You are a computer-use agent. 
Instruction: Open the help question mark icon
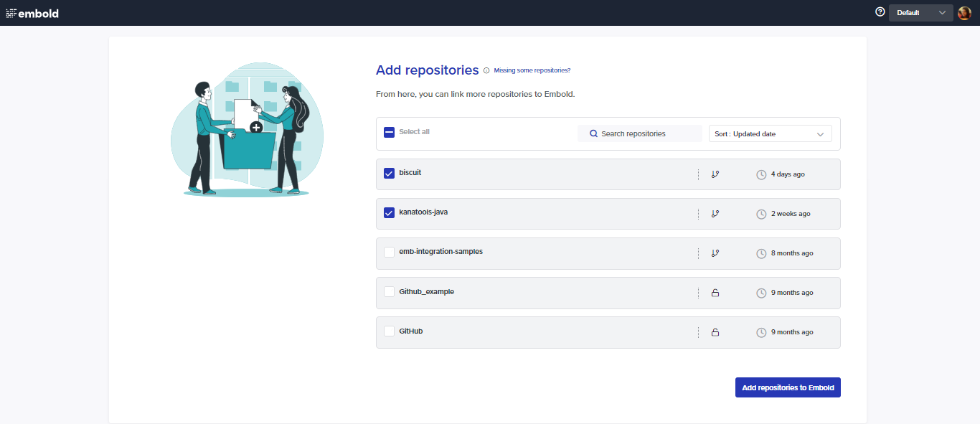[x=880, y=11]
